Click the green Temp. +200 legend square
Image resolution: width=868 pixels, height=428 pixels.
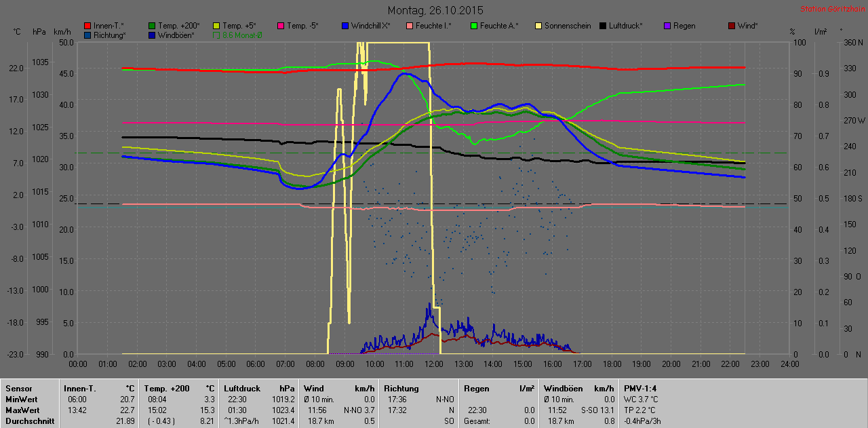(x=152, y=26)
